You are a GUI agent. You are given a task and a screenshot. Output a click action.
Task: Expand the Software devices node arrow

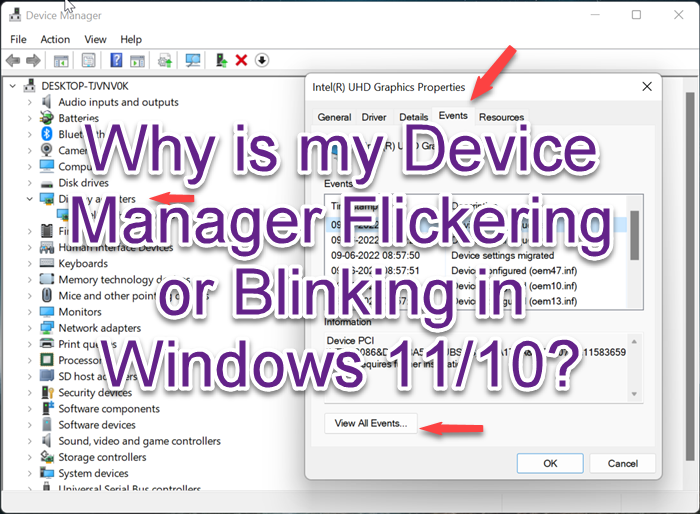point(29,425)
